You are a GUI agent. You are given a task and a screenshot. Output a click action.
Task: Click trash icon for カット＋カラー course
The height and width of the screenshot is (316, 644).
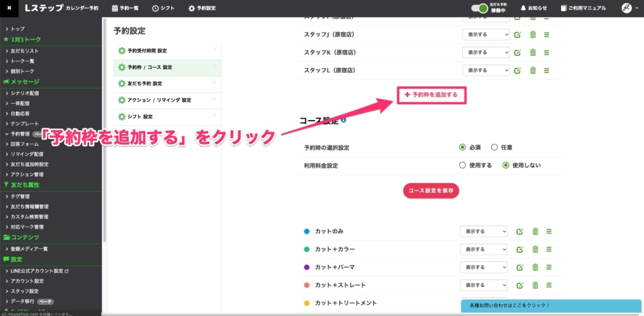click(x=535, y=249)
